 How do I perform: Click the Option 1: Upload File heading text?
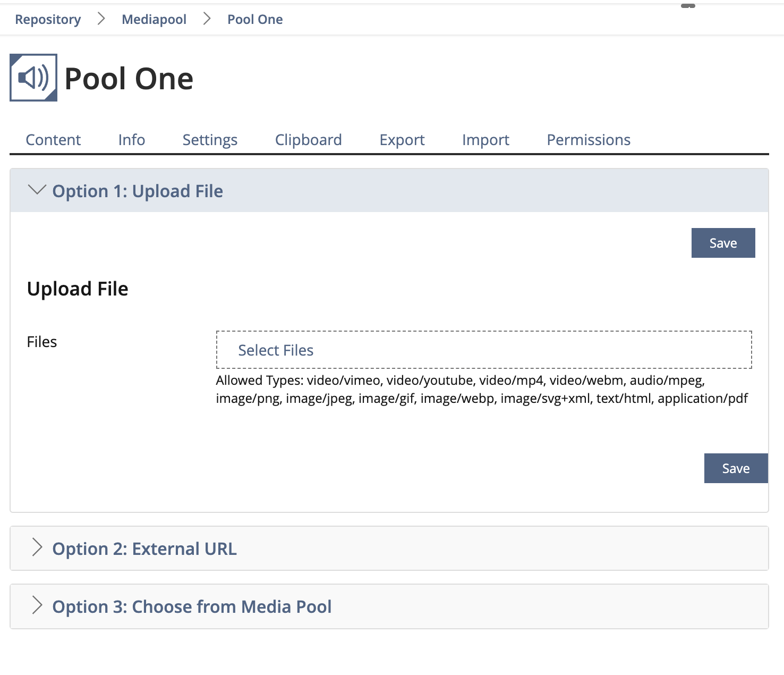click(138, 191)
